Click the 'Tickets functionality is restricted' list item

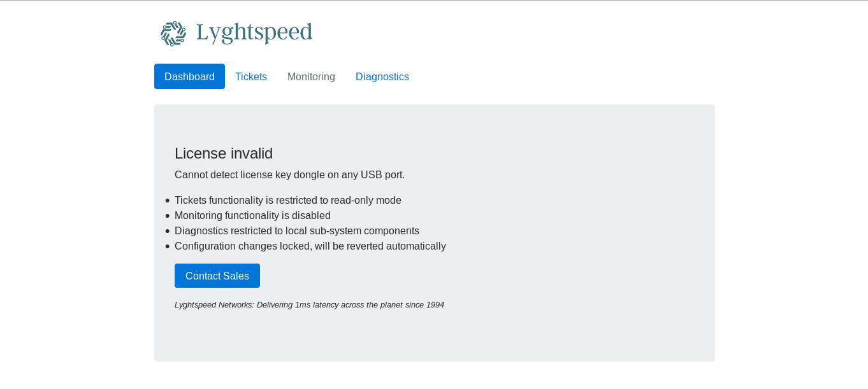pos(288,201)
